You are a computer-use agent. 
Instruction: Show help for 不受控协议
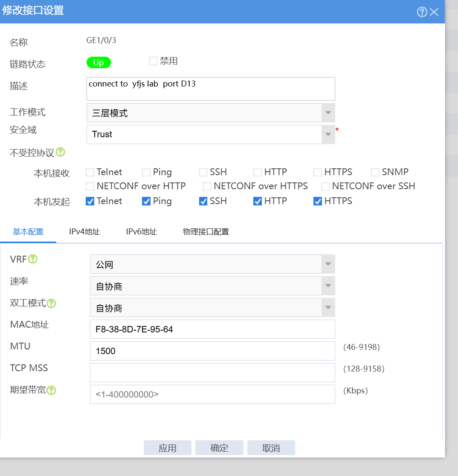point(61,152)
